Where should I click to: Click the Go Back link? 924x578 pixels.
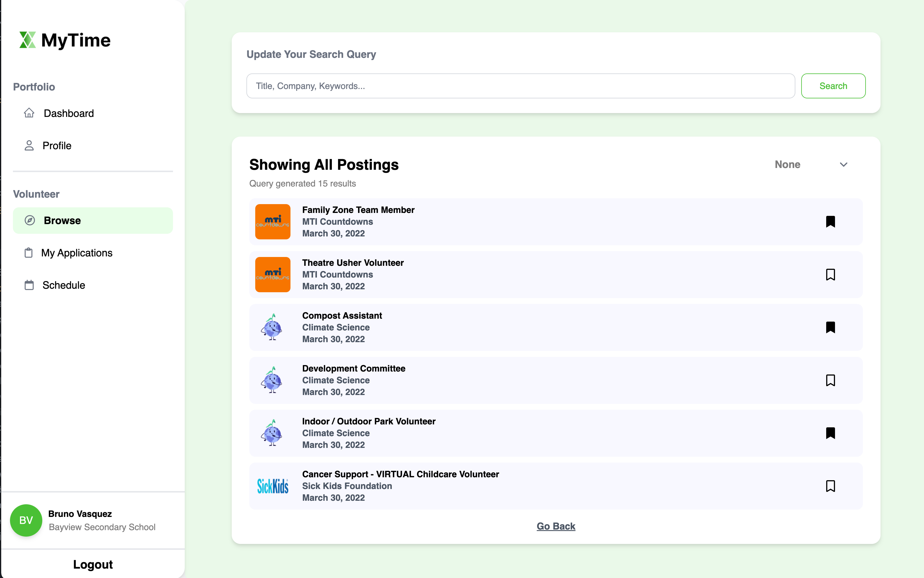[x=556, y=526]
